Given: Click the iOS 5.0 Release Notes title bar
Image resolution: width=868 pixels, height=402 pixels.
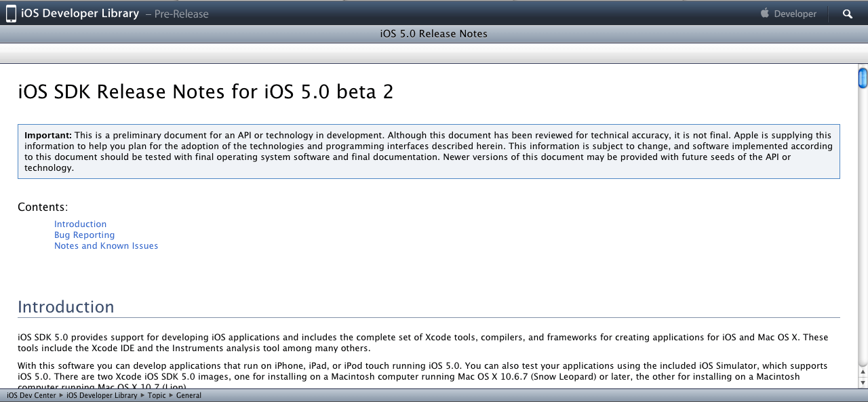Looking at the screenshot, I should (434, 34).
